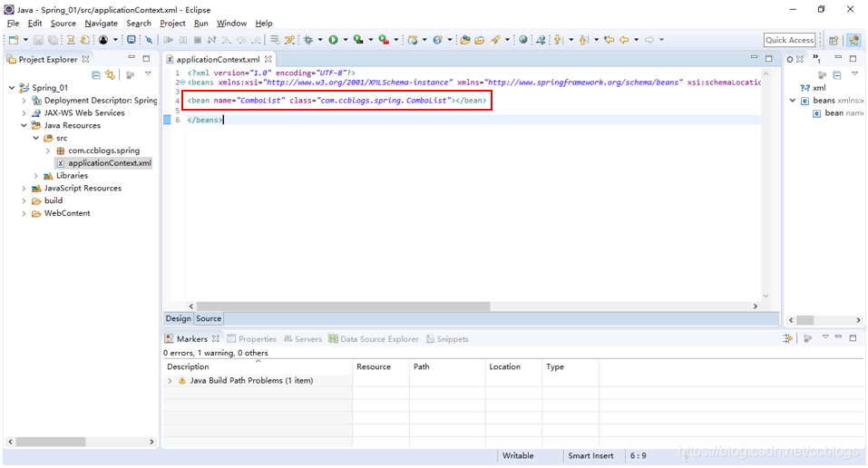Image resolution: width=868 pixels, height=468 pixels.
Task: Click the Open Perspective icon
Action: [834, 40]
